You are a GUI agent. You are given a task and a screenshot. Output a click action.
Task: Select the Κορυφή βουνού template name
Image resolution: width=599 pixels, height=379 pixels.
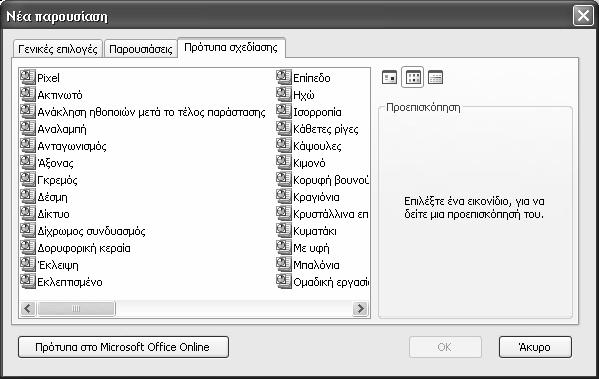331,180
